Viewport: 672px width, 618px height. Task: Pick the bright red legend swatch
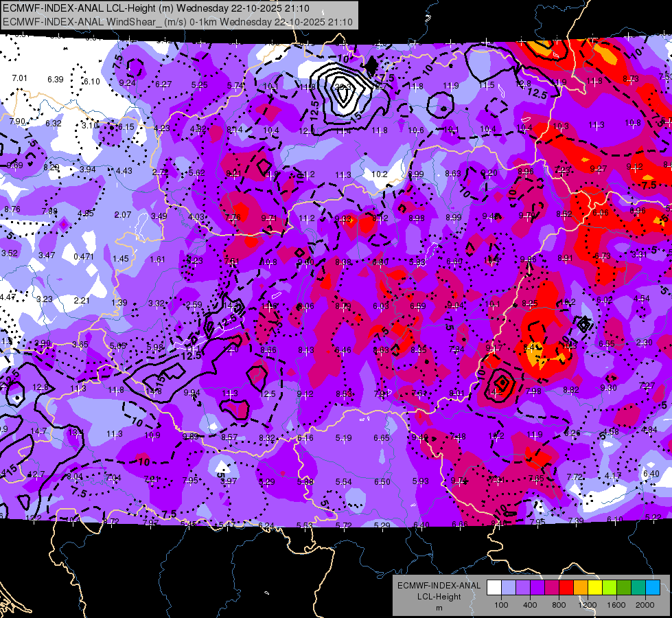pos(566,587)
